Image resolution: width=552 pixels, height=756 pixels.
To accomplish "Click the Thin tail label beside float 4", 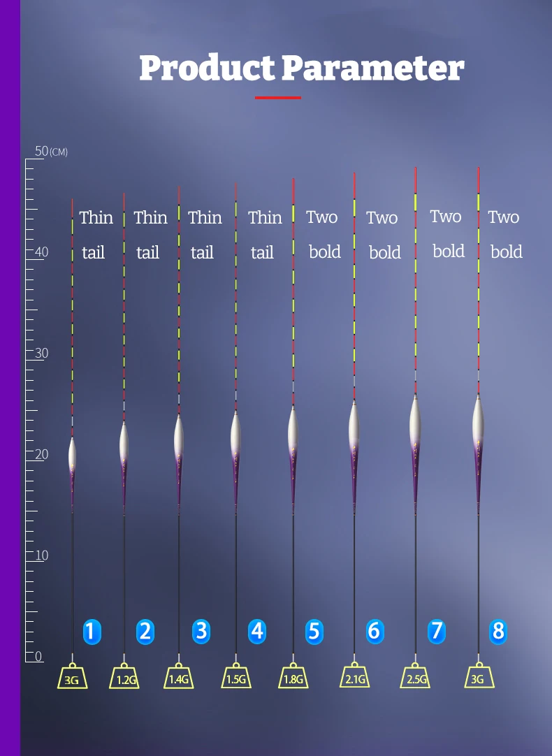I will [265, 235].
